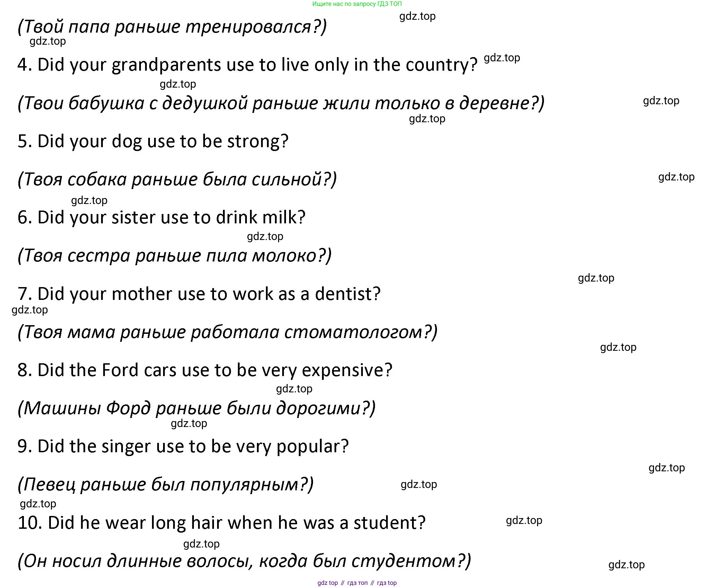Click sentence 5 'Did your dog use to be strong?'
Viewport: 715px width, 588px height.
153,141
